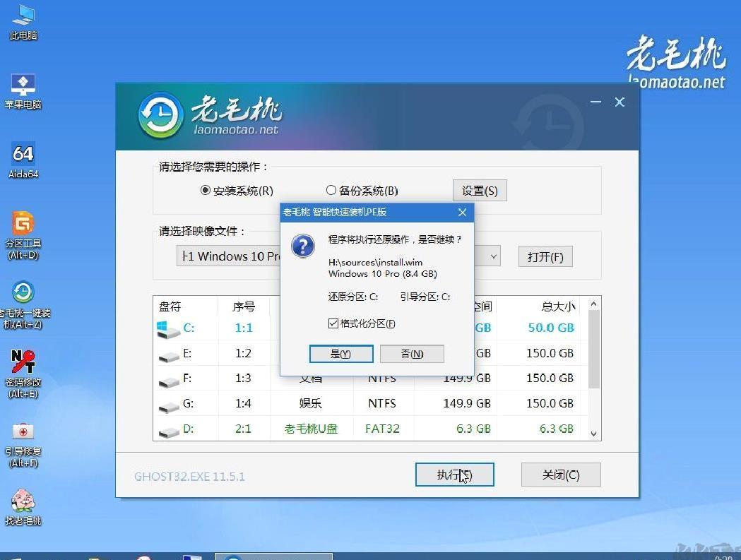Select the 2:1 index cell
Image resolution: width=741 pixels, height=560 pixels.
click(244, 429)
